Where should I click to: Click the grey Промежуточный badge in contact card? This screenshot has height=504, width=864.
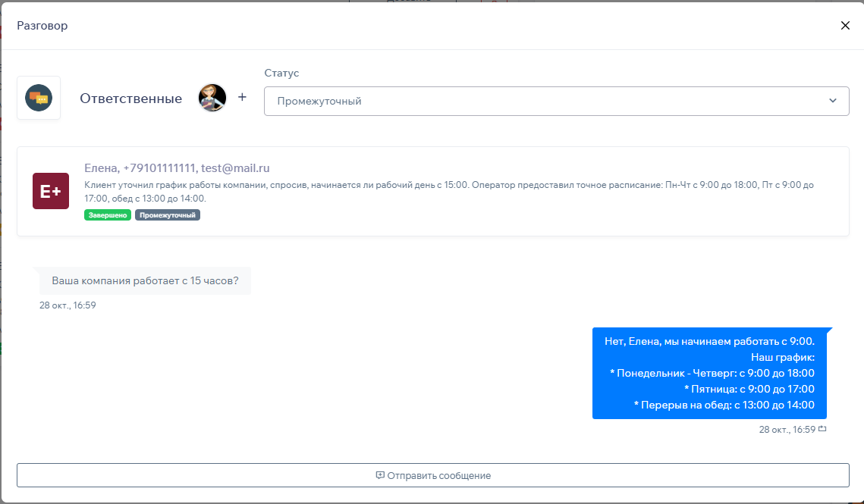(x=168, y=215)
